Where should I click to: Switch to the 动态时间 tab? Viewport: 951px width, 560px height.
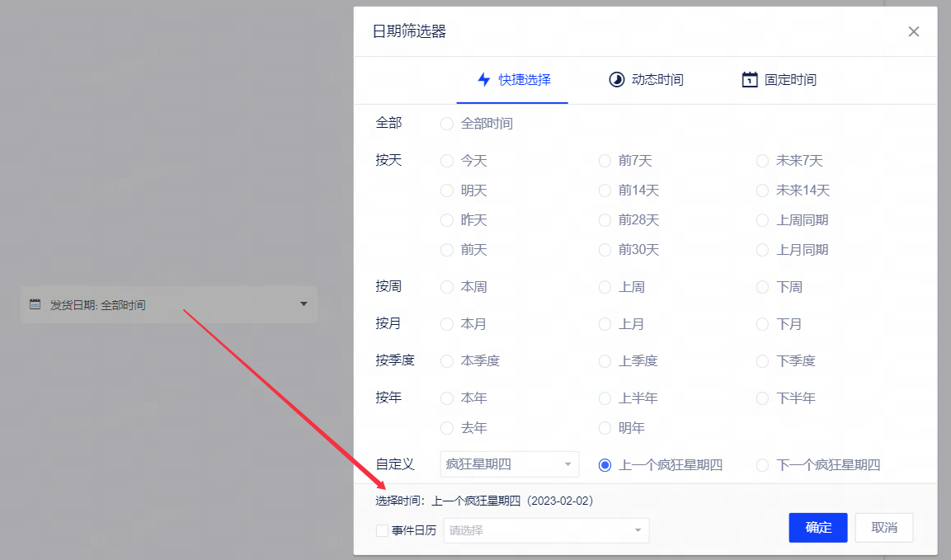646,80
